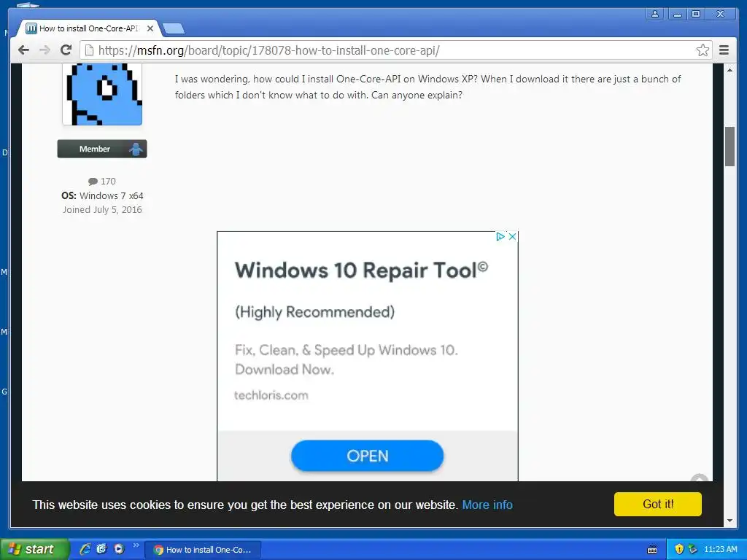This screenshot has width=747, height=560.
Task: Click the vertical scrollbar thumb
Action: (729, 147)
